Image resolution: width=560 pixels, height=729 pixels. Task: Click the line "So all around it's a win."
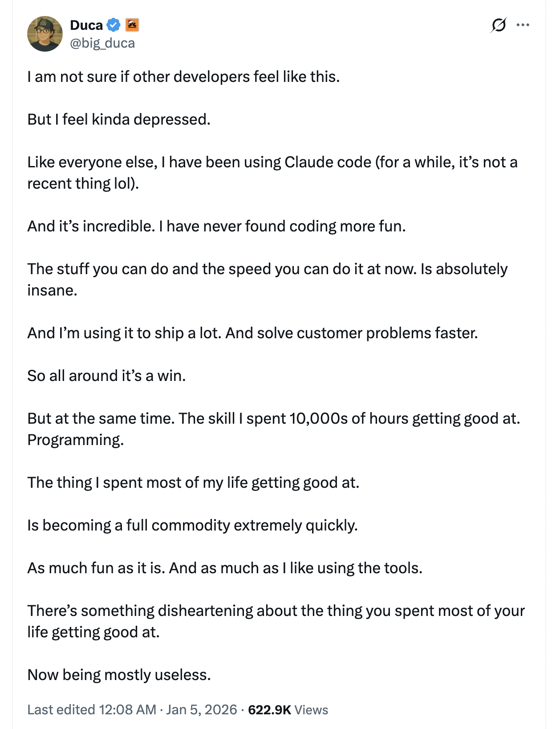coord(106,376)
